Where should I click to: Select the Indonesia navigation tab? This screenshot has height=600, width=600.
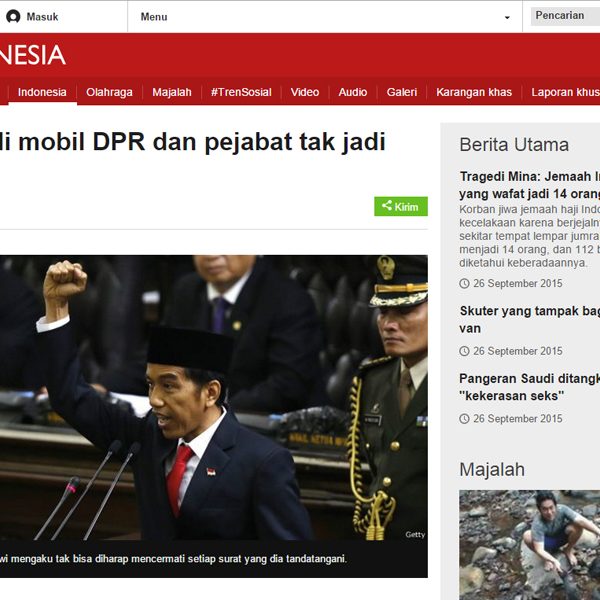tap(42, 92)
